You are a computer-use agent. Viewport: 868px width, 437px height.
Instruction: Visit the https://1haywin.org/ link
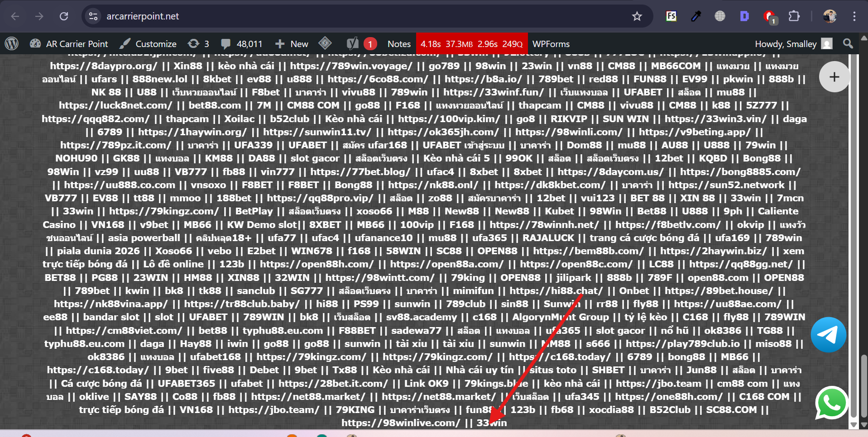click(192, 132)
